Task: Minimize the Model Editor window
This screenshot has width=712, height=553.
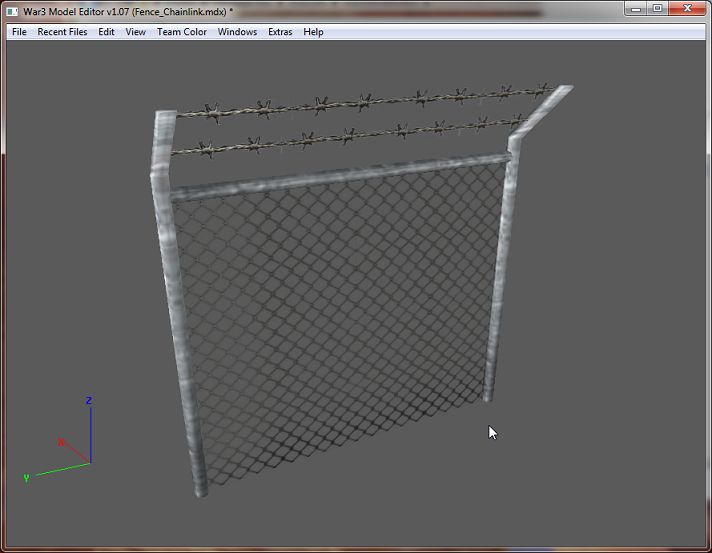Action: coord(636,9)
